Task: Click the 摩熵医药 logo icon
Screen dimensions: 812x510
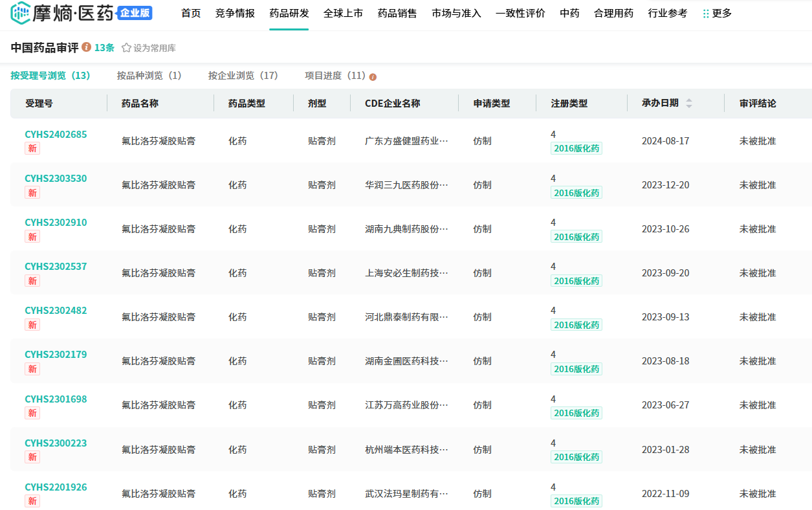Action: 20,13
